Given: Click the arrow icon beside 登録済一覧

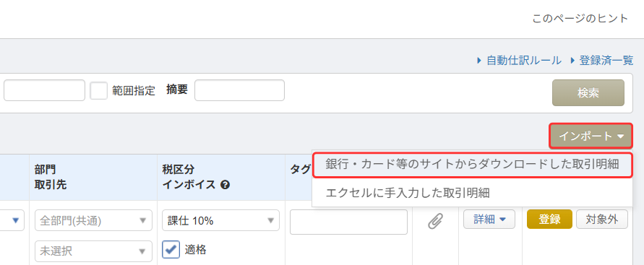Looking at the screenshot, I should 573,61.
